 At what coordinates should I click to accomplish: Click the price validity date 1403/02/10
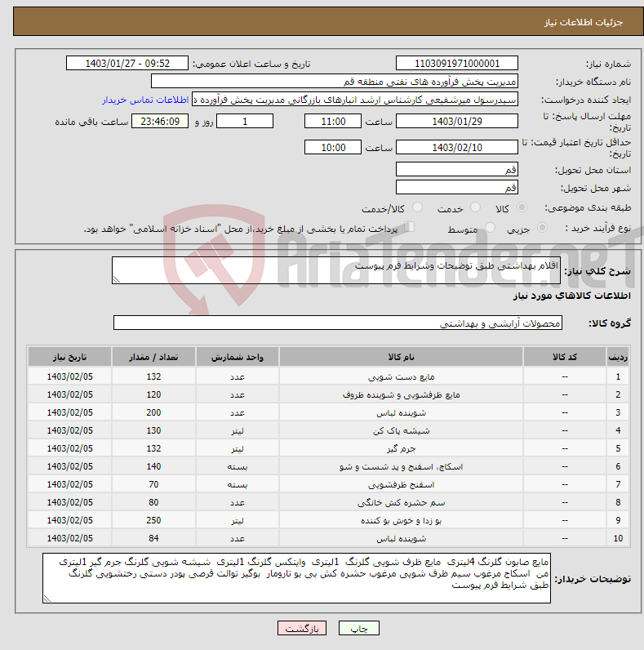[457, 147]
